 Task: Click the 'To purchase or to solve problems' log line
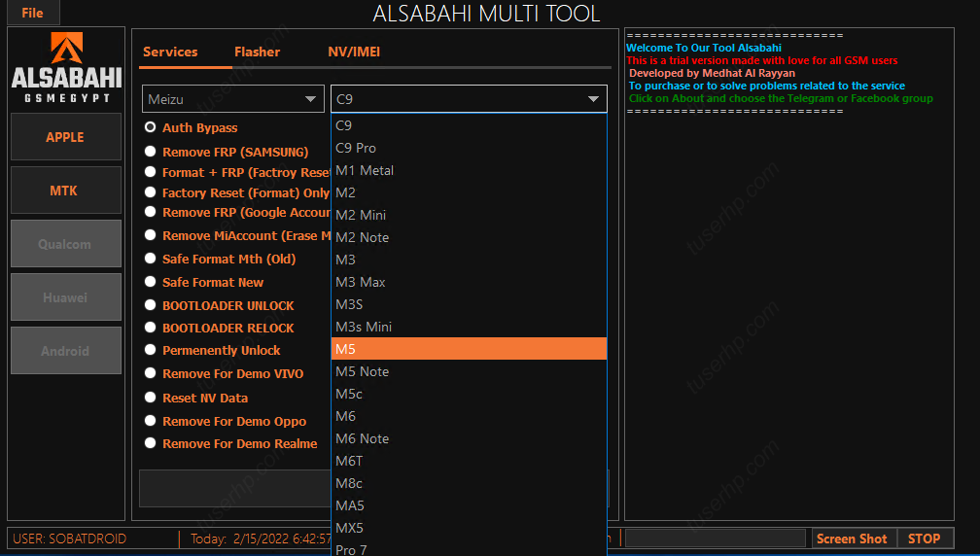[x=767, y=86]
